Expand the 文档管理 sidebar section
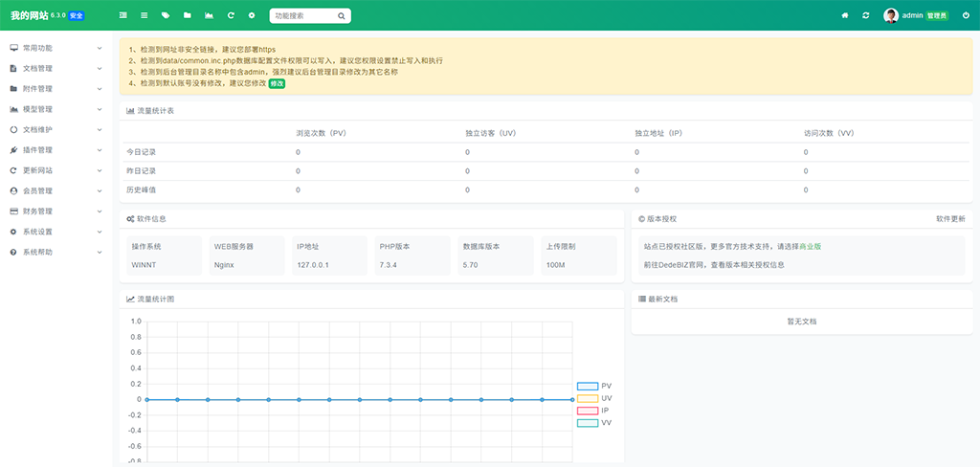This screenshot has width=980, height=467. tap(55, 69)
